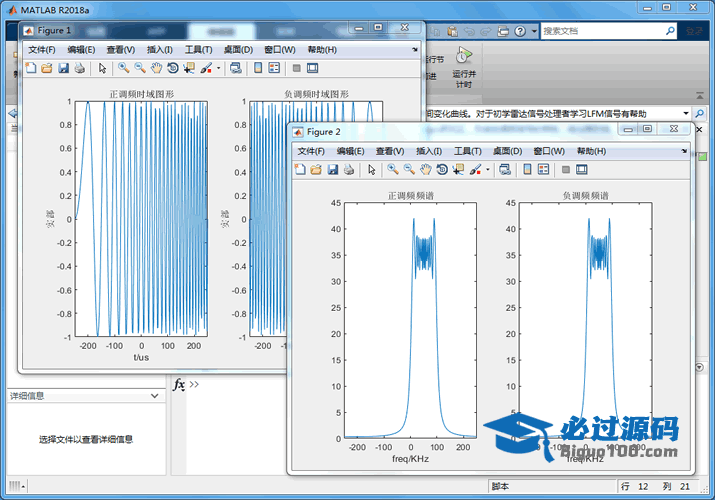Click Zoom Out icon in Figure 2 toolbar
This screenshot has height=500, width=715.
click(410, 169)
